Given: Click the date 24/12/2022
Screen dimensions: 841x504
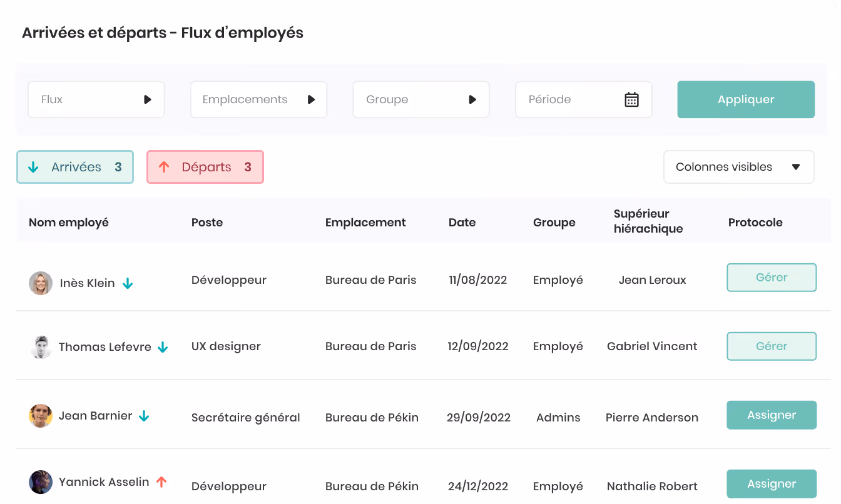Looking at the screenshot, I should (478, 486).
